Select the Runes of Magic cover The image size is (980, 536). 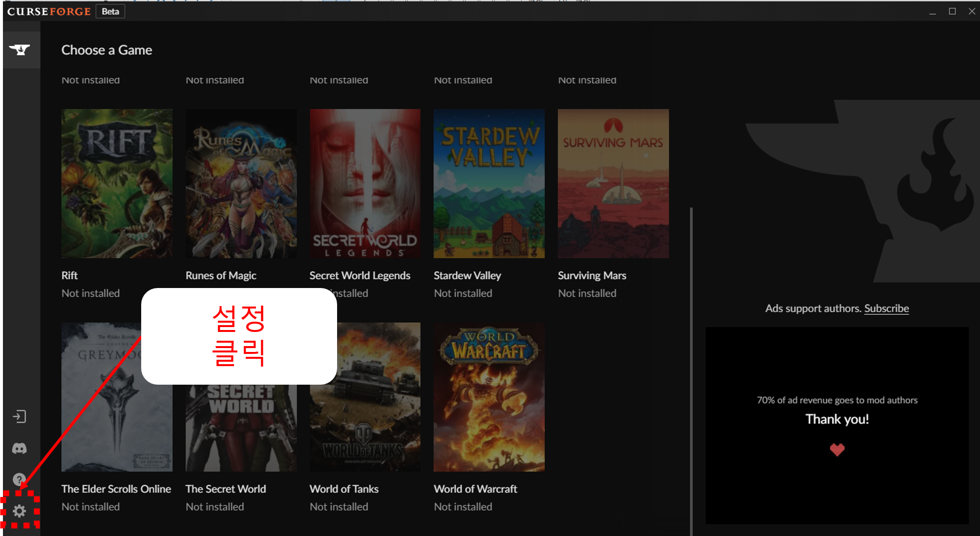(x=241, y=184)
